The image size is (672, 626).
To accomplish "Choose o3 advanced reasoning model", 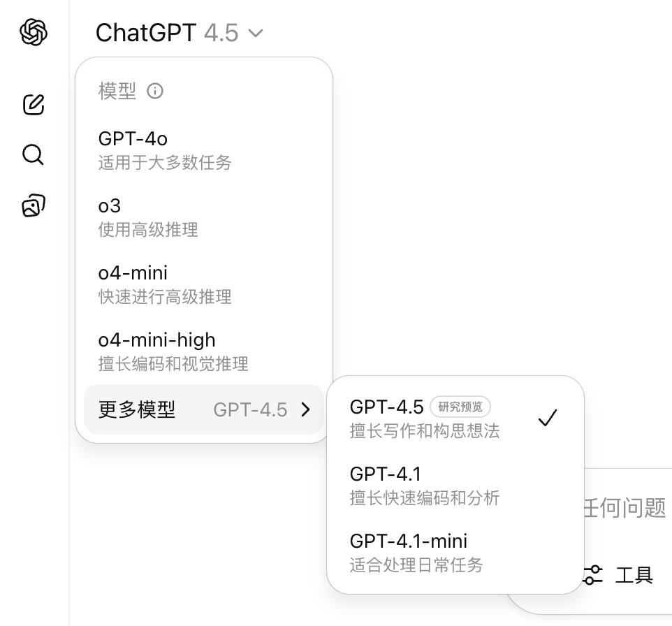I will tap(203, 217).
